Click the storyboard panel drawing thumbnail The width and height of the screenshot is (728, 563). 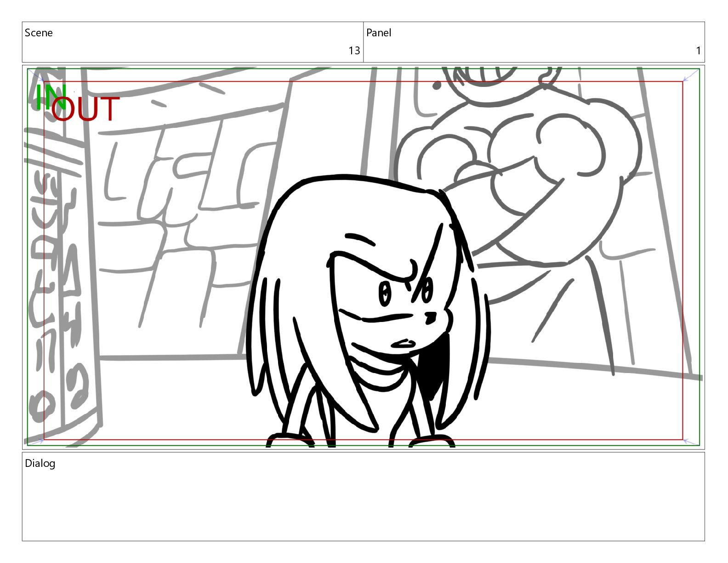364,257
